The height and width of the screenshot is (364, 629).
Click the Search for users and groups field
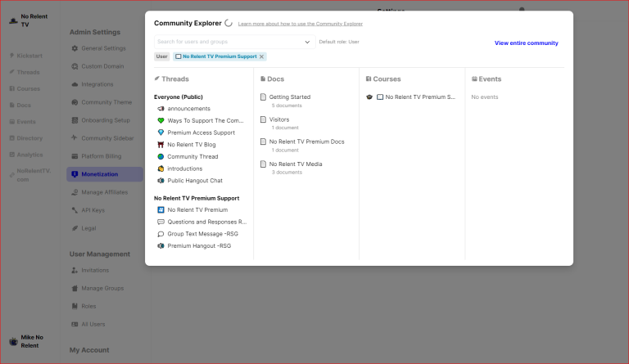235,42
